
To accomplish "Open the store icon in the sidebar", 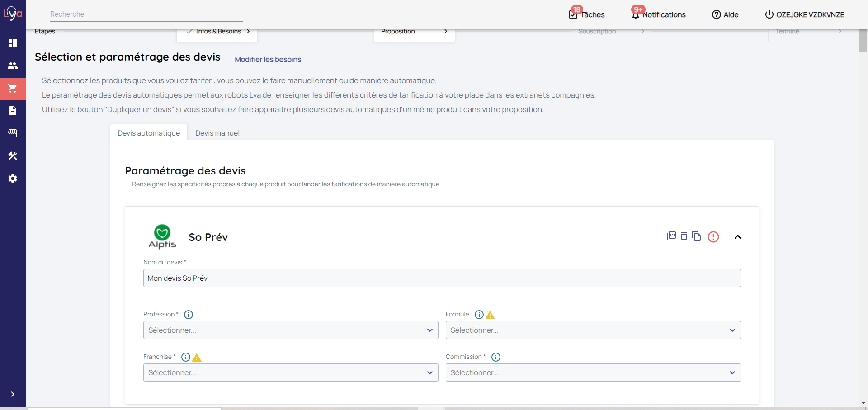I will [x=13, y=133].
